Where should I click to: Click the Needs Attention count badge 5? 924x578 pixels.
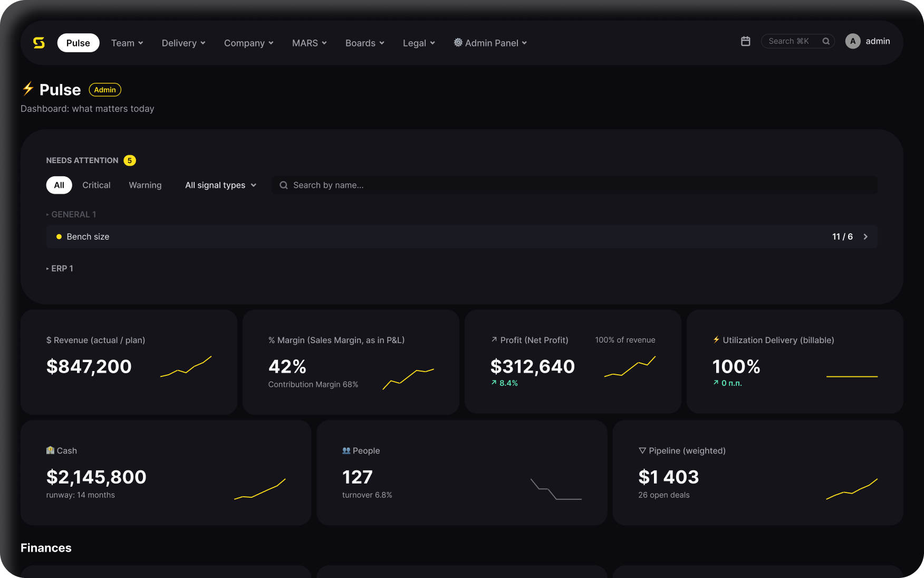click(x=130, y=160)
